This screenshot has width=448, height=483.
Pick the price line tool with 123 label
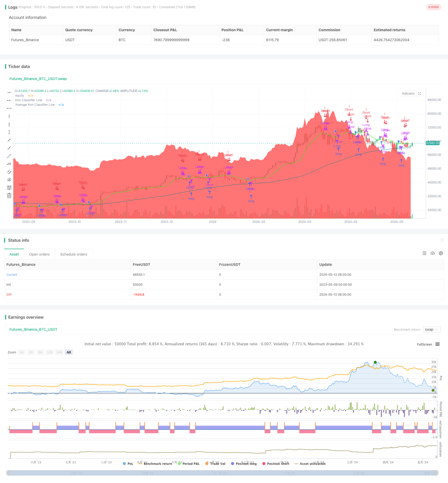pos(9,164)
